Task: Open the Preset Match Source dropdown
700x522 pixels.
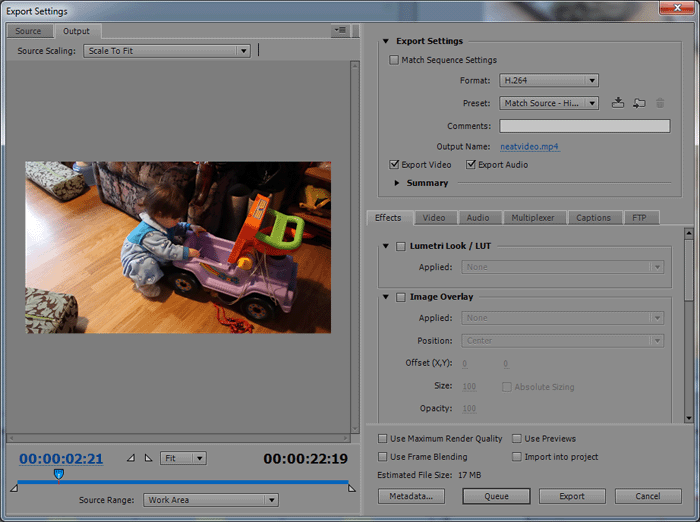Action: coord(549,103)
